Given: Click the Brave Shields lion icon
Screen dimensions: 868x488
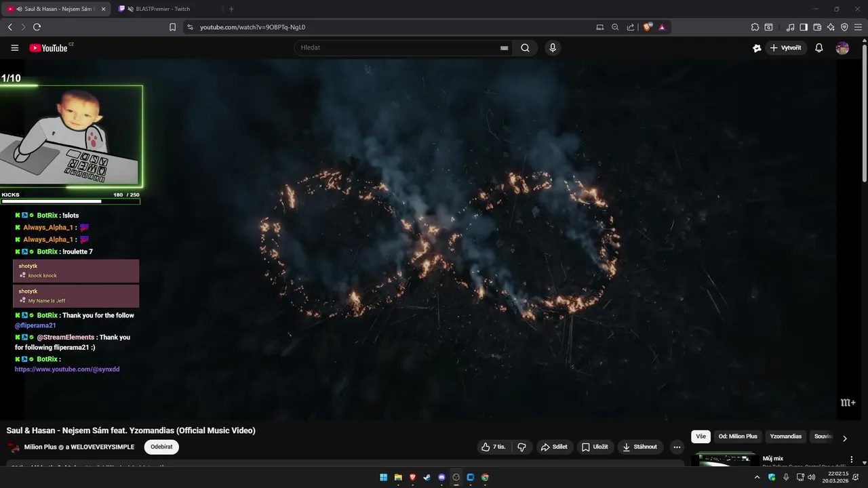Looking at the screenshot, I should coord(648,27).
